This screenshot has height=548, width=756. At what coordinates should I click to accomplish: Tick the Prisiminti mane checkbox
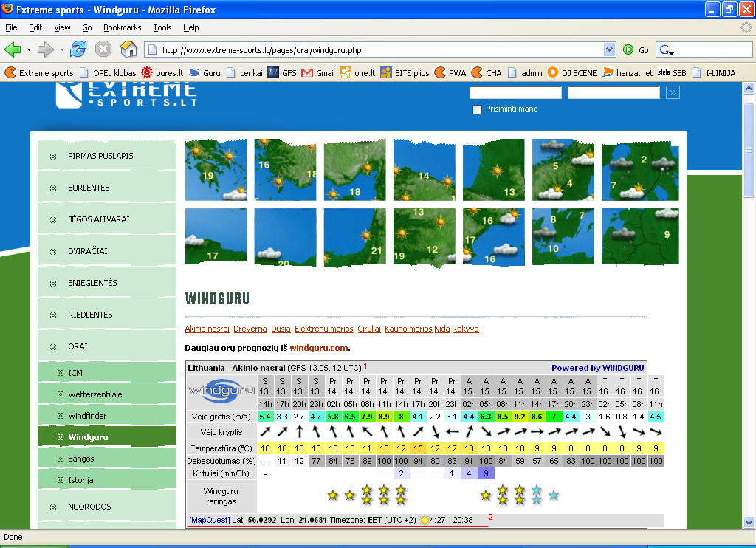click(x=478, y=109)
